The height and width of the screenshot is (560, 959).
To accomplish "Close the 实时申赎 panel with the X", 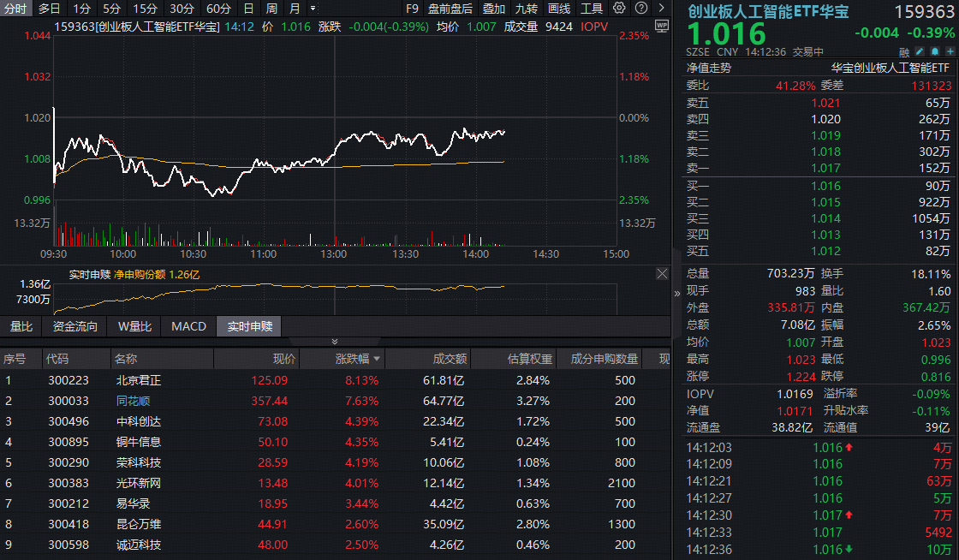I will click(x=662, y=273).
